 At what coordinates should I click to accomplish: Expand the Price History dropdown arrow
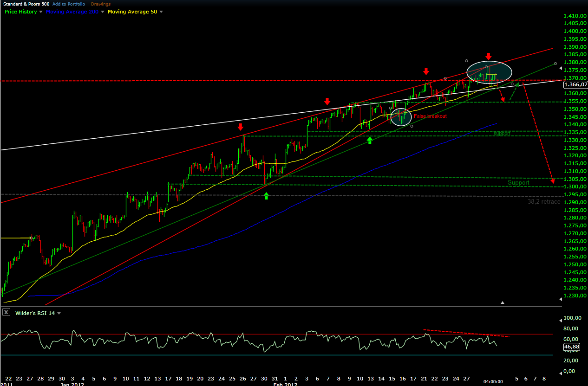(41, 12)
